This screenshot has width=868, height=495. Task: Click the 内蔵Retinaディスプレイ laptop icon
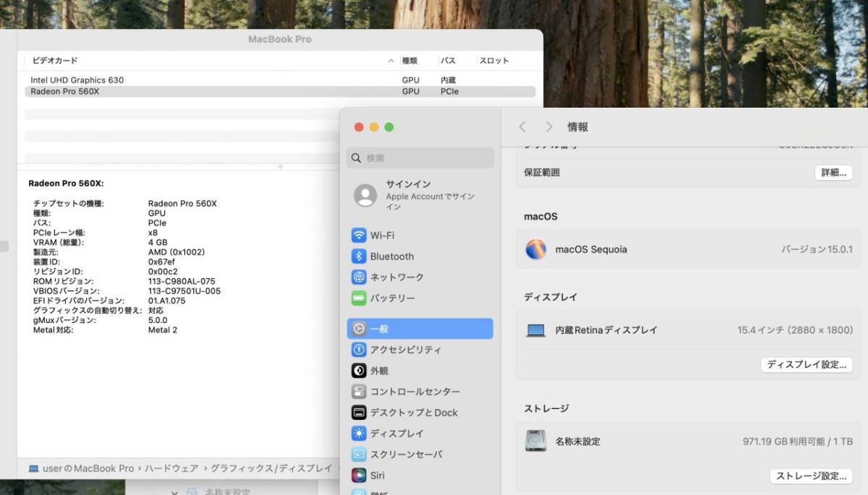point(536,330)
